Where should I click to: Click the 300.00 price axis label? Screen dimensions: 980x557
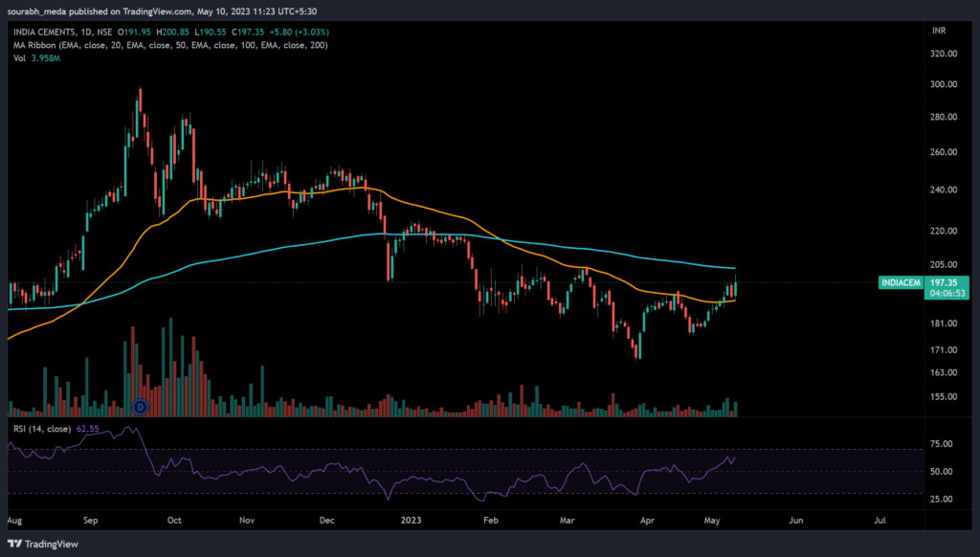pos(943,84)
